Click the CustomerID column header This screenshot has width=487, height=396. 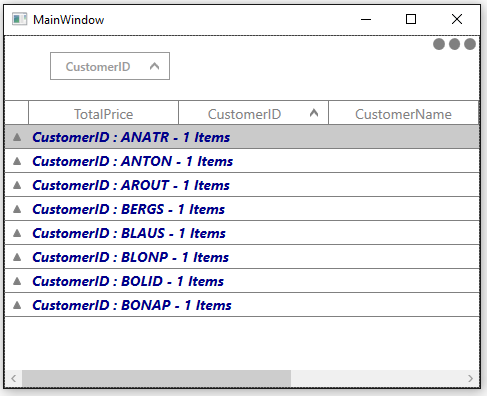pos(253,114)
